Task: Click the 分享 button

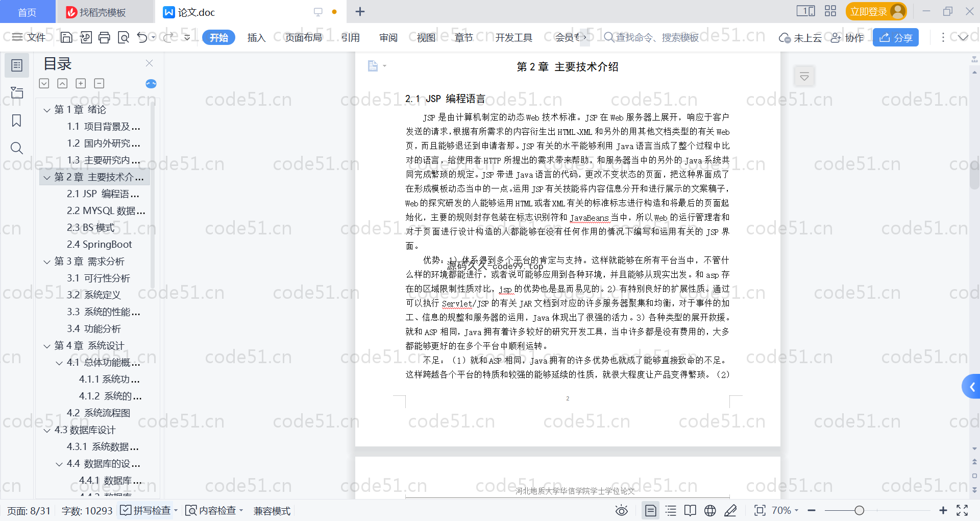Action: pos(896,37)
